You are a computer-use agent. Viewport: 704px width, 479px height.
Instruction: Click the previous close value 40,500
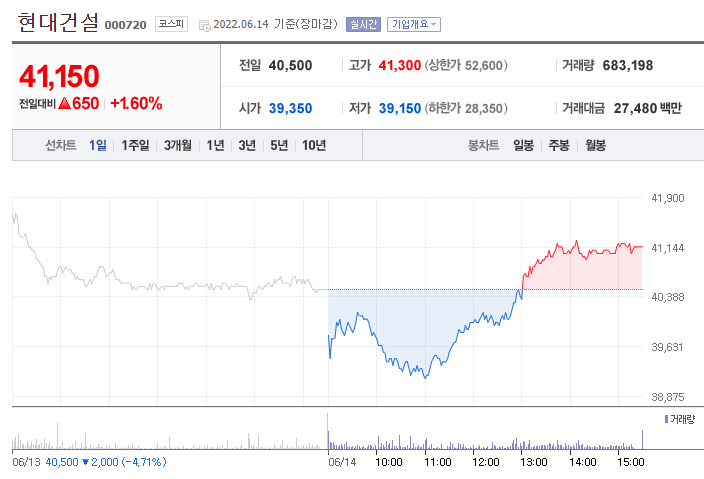(290, 66)
